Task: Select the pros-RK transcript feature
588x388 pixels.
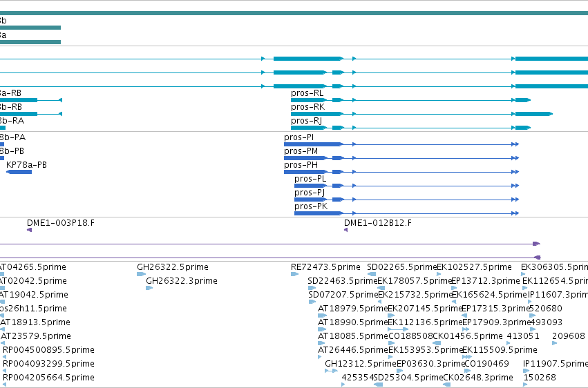Action: tap(422, 114)
